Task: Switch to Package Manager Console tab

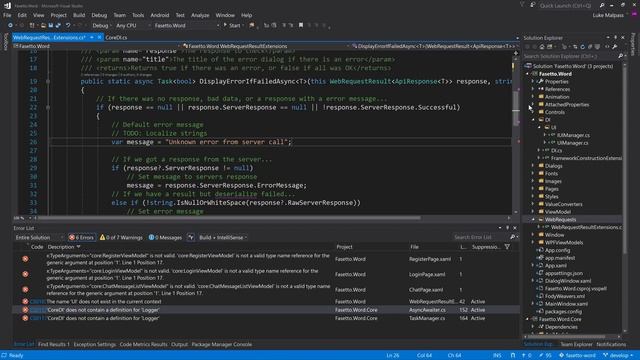Action: click(x=221, y=344)
